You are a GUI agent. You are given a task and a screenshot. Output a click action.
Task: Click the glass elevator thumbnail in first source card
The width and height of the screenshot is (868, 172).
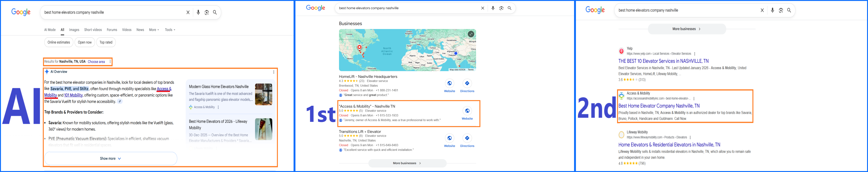pyautogui.click(x=263, y=95)
